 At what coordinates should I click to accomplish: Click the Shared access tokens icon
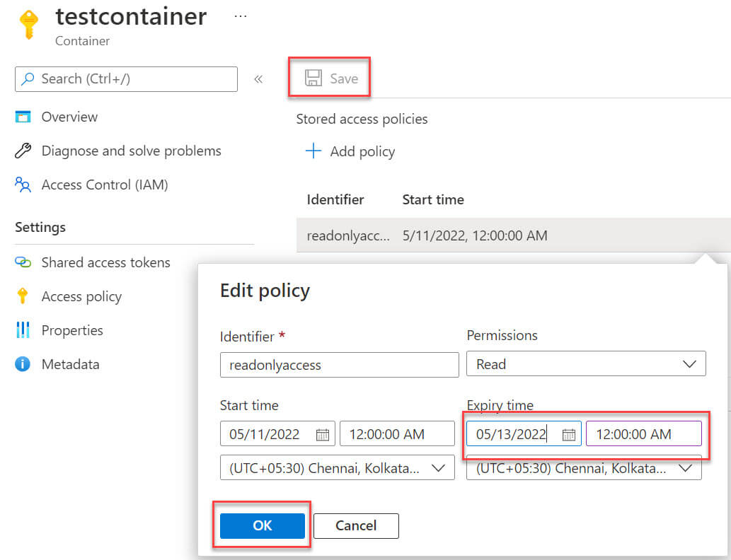click(x=23, y=262)
